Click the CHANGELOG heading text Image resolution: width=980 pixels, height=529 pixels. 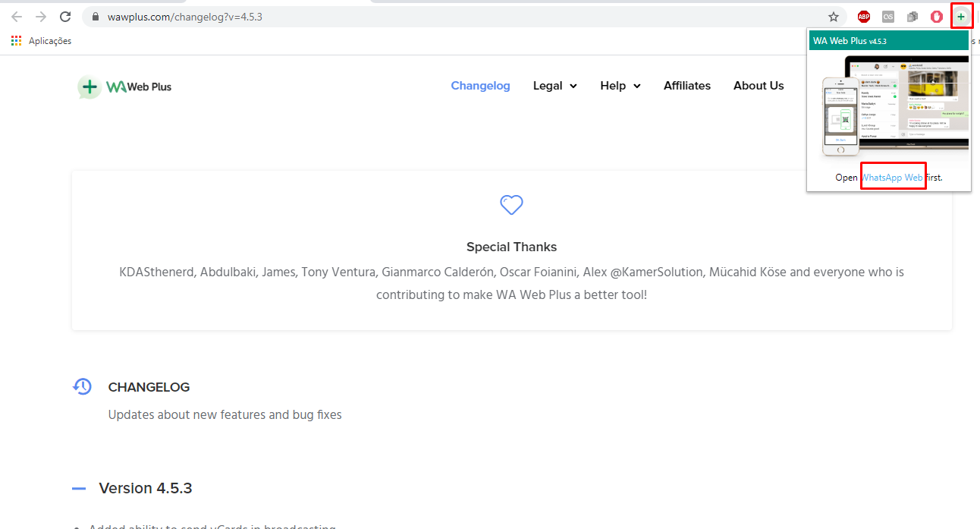pos(149,387)
